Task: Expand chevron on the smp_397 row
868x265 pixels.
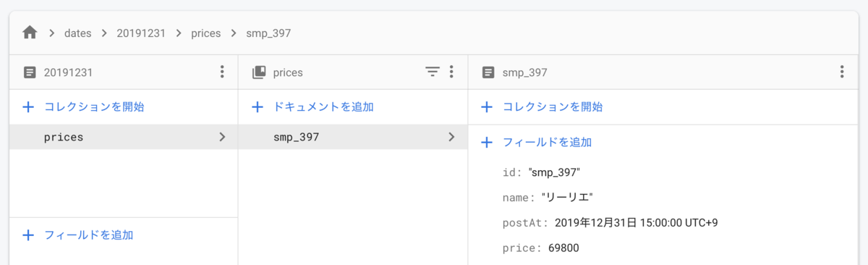Action: click(451, 137)
